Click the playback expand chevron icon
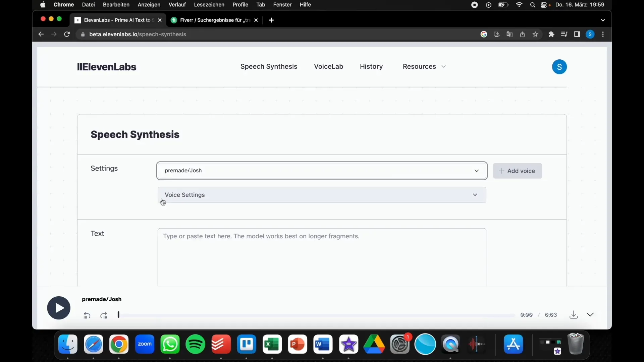The width and height of the screenshot is (644, 362). point(590,314)
